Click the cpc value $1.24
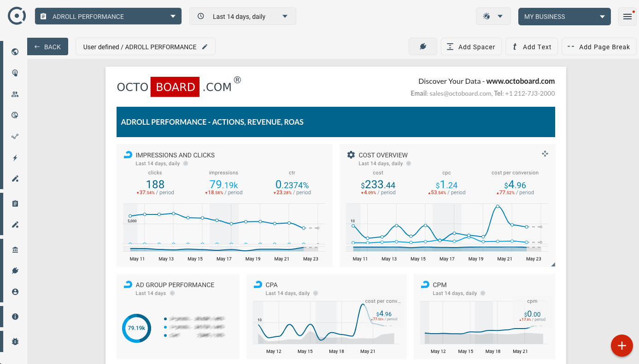 coord(446,185)
